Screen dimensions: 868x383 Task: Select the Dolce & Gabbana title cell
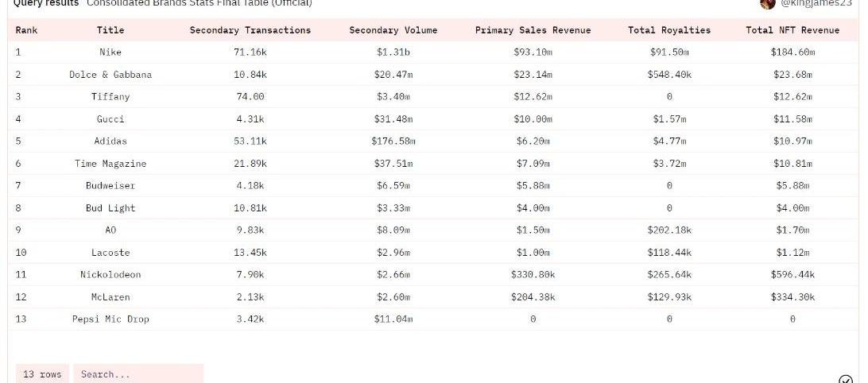point(110,74)
